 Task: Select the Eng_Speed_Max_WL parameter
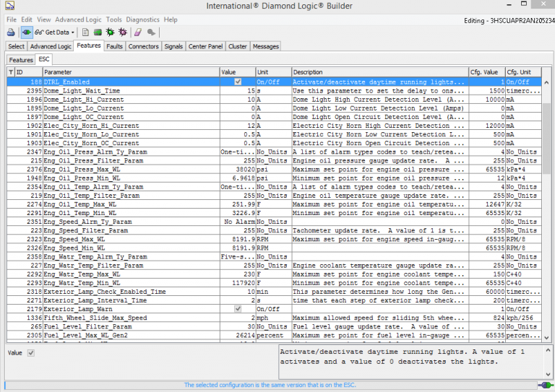tap(74, 239)
